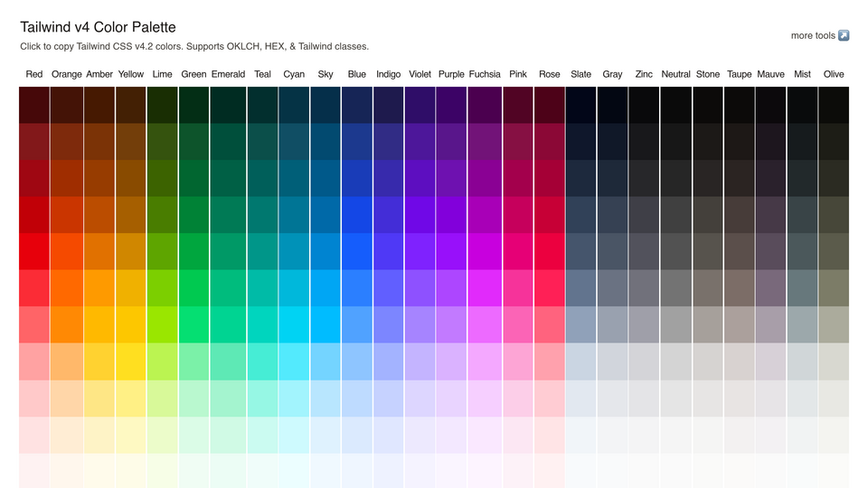Select the Taupe column header
Screen dimensions: 868x488
(x=740, y=74)
